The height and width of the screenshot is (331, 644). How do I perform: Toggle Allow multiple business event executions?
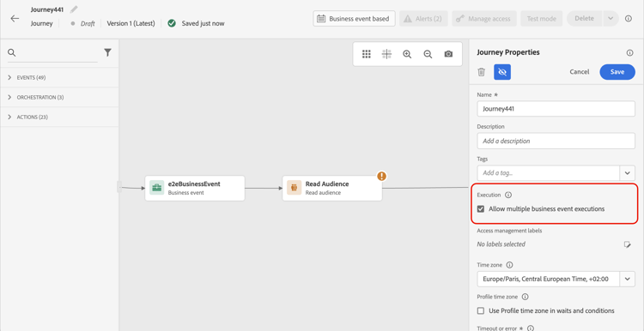481,208
